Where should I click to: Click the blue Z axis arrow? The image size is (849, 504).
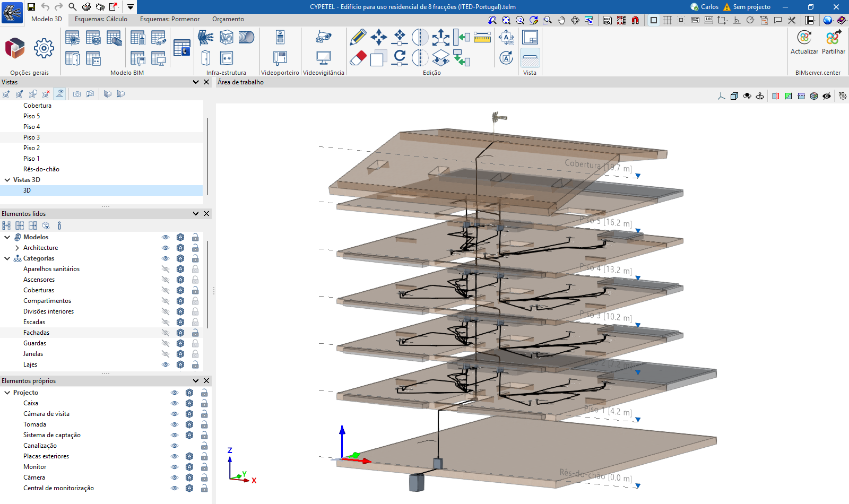click(342, 438)
